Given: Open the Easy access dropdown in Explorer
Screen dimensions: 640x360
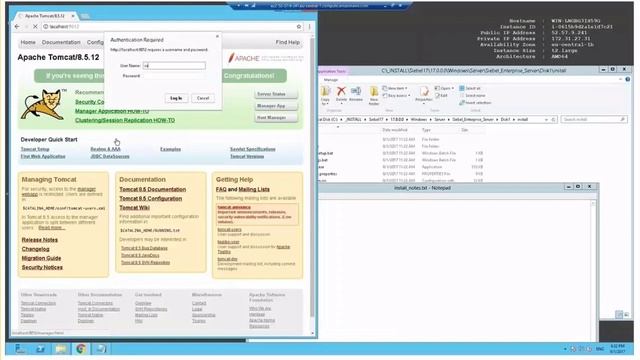Looking at the screenshot, I should 396,96.
